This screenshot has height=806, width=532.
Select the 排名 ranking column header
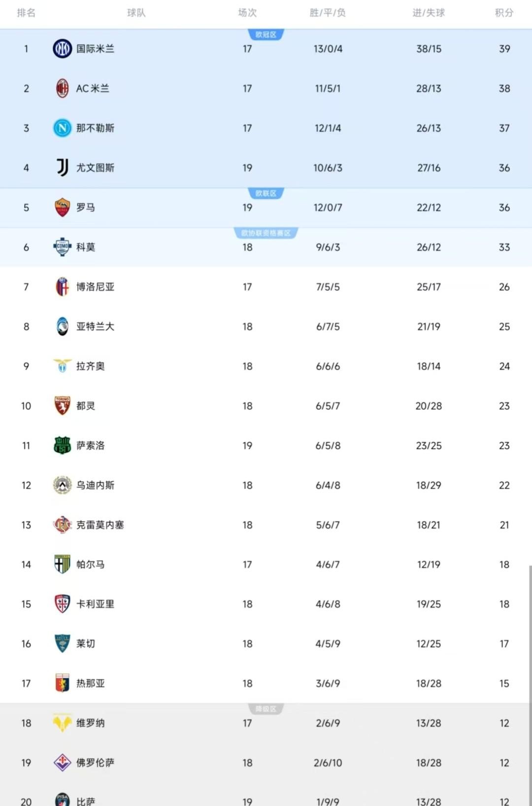coord(26,13)
